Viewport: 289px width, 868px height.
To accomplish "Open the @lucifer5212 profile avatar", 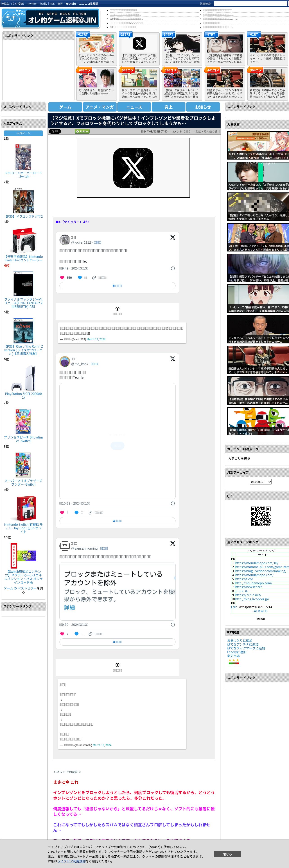I will [x=65, y=240].
